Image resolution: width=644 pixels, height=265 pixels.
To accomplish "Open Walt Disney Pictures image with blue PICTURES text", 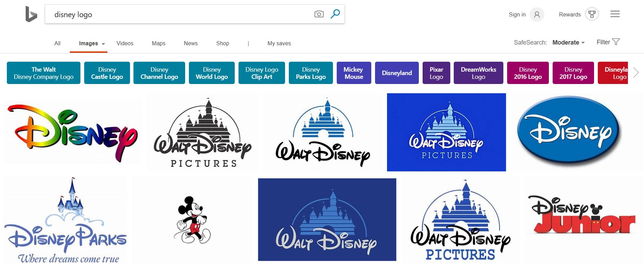I will (x=461, y=220).
